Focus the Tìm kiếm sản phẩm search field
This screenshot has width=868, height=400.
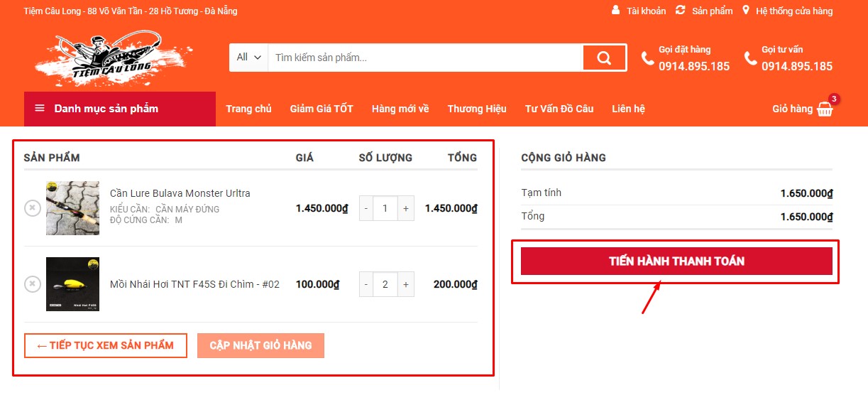424,58
